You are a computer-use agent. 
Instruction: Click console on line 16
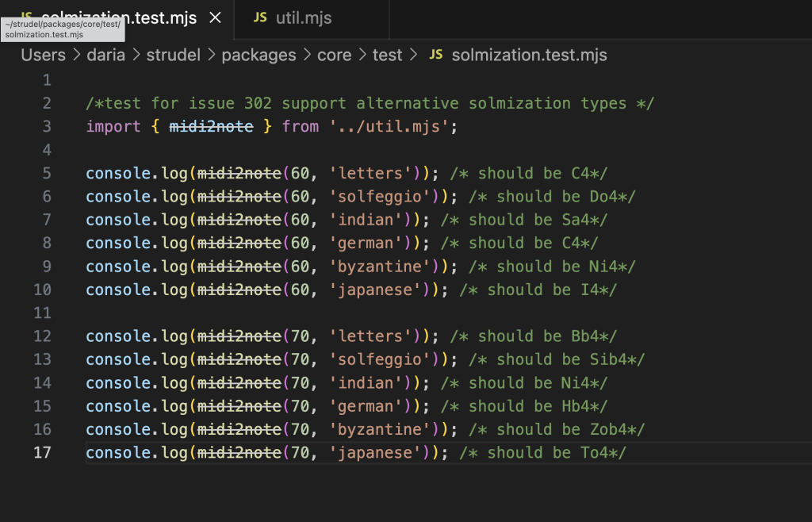tap(118, 429)
